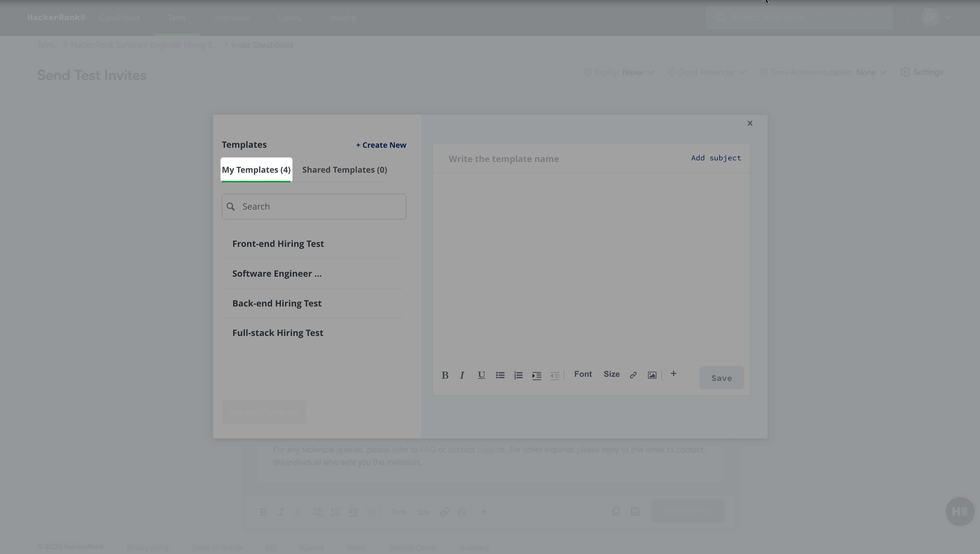This screenshot has width=980, height=554.
Task: Select My Templates tab
Action: point(256,170)
